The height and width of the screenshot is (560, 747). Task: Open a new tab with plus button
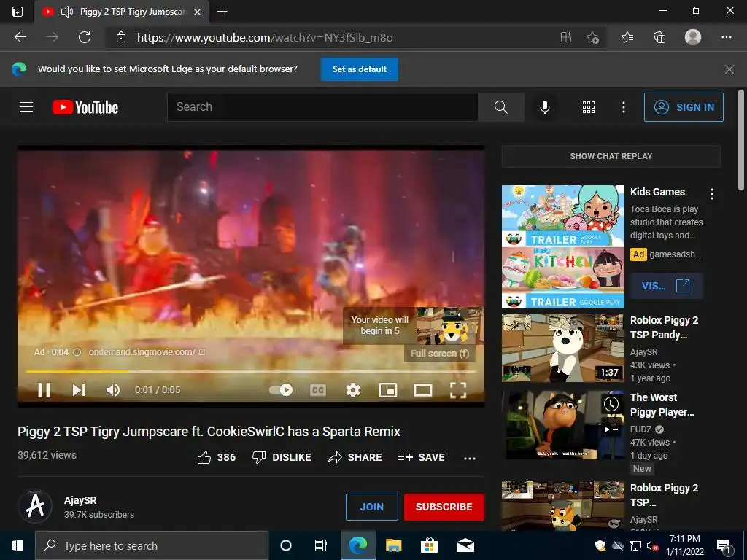(222, 12)
